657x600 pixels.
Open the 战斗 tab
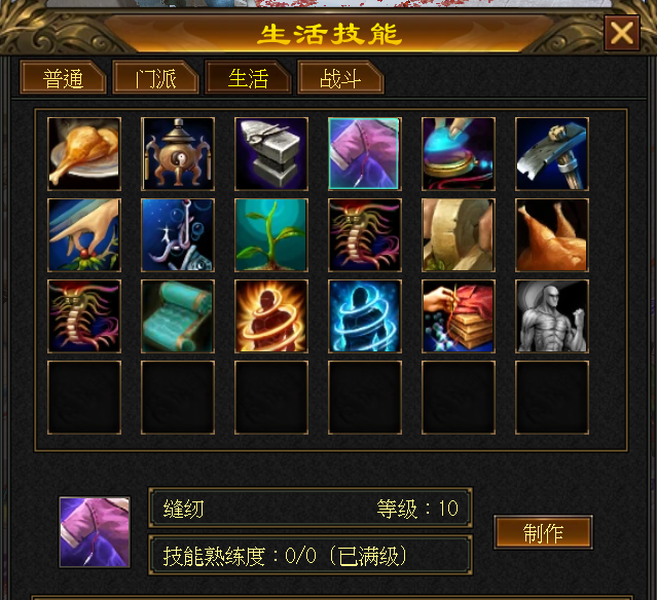coord(340,78)
